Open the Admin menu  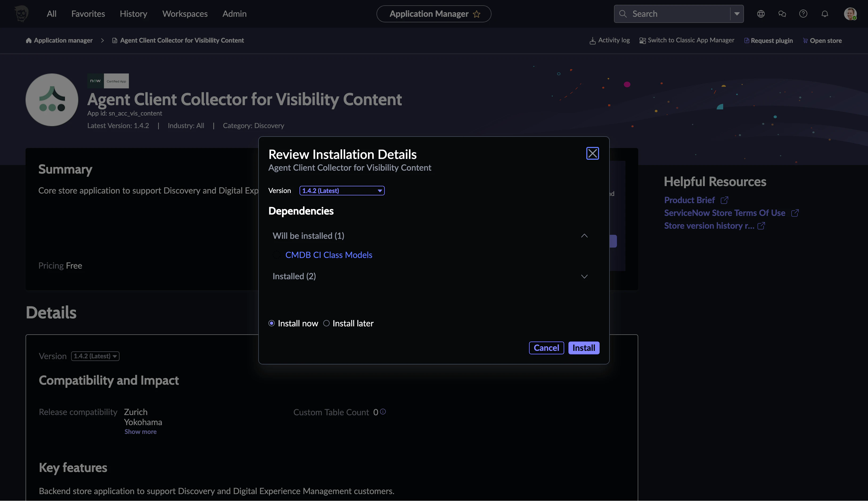234,14
